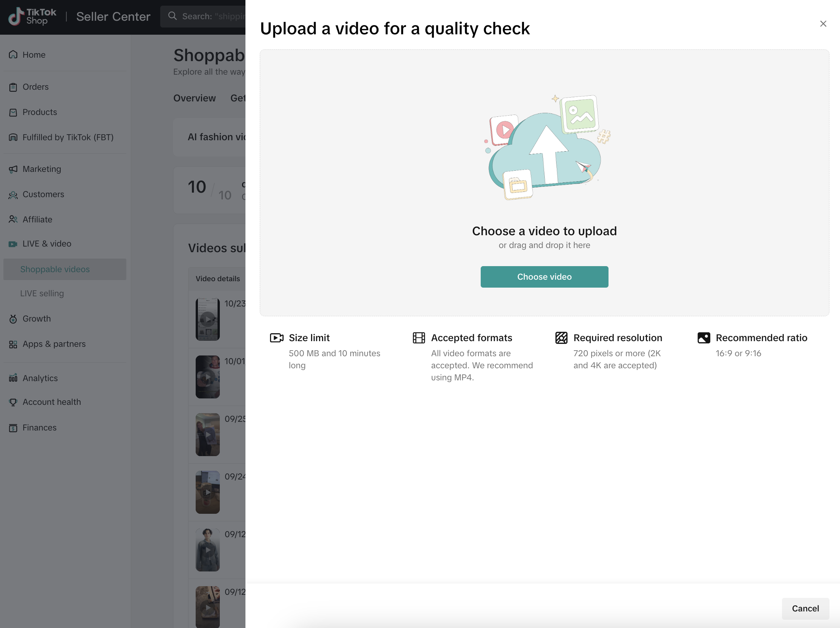Viewport: 840px width, 628px height.
Task: Click the Home house icon
Action: pyautogui.click(x=13, y=55)
